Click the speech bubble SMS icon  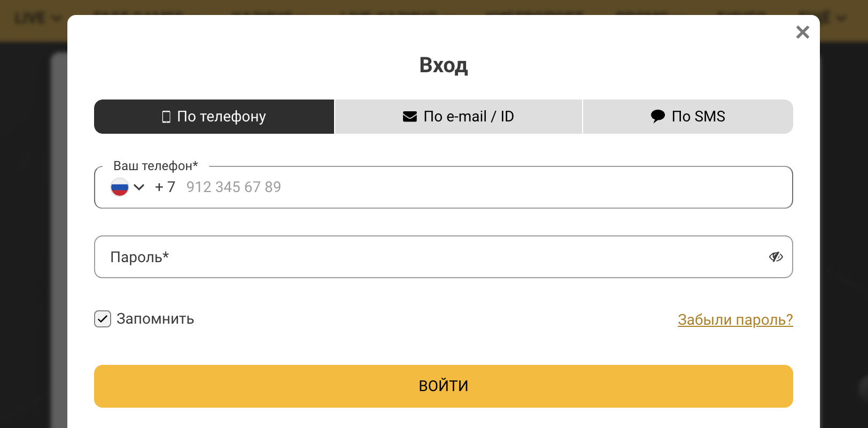(x=658, y=116)
